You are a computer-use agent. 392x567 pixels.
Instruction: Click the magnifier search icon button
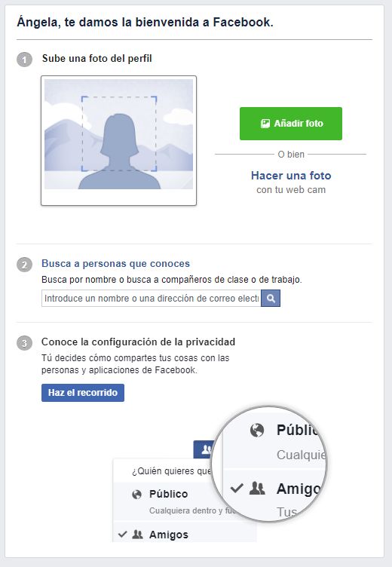pyautogui.click(x=271, y=299)
